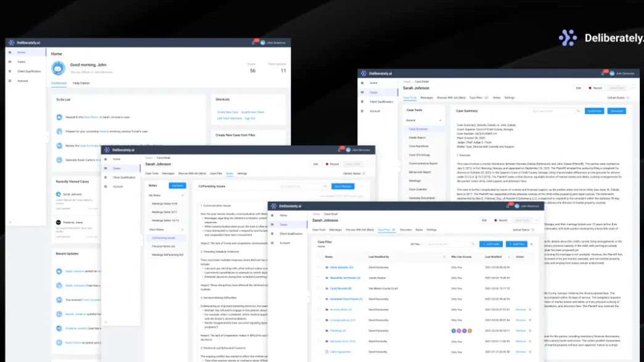644x362 pixels.
Task: Open the Discovery tab in Case Files window
Action: pyautogui.click(x=405, y=229)
